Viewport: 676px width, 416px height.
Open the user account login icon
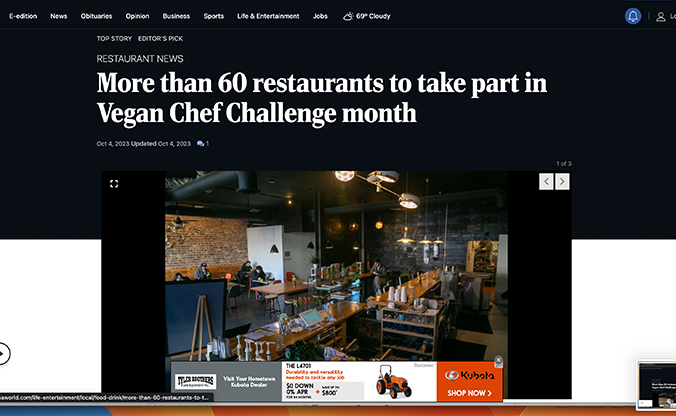[660, 17]
